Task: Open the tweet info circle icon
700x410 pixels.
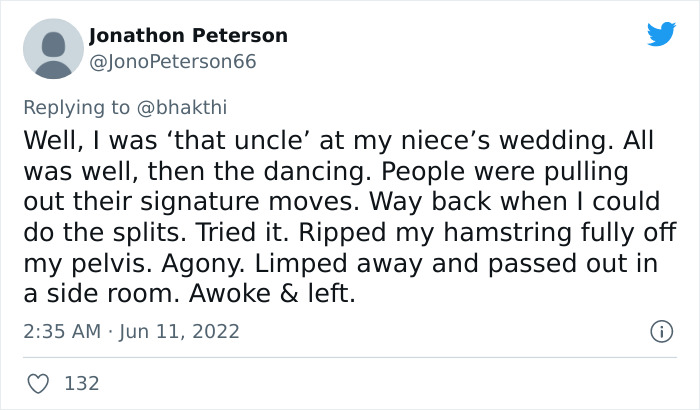Action: (x=660, y=331)
